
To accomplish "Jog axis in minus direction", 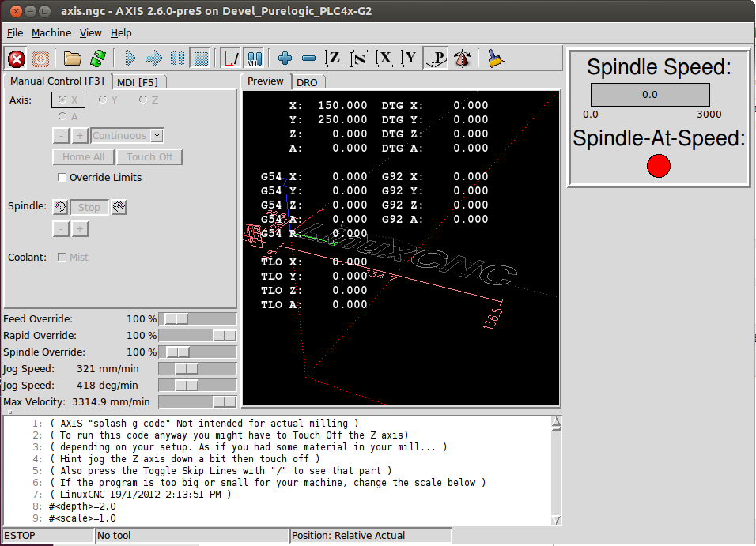I will coord(61,135).
